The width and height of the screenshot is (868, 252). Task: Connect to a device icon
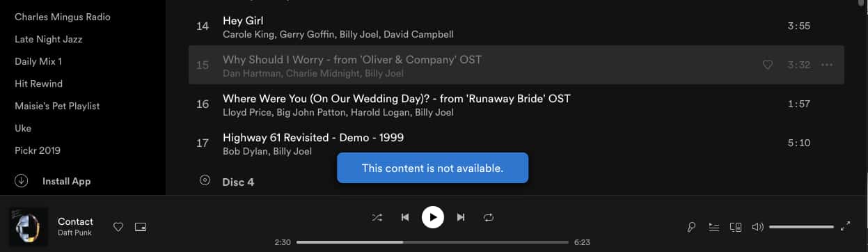[736, 226]
